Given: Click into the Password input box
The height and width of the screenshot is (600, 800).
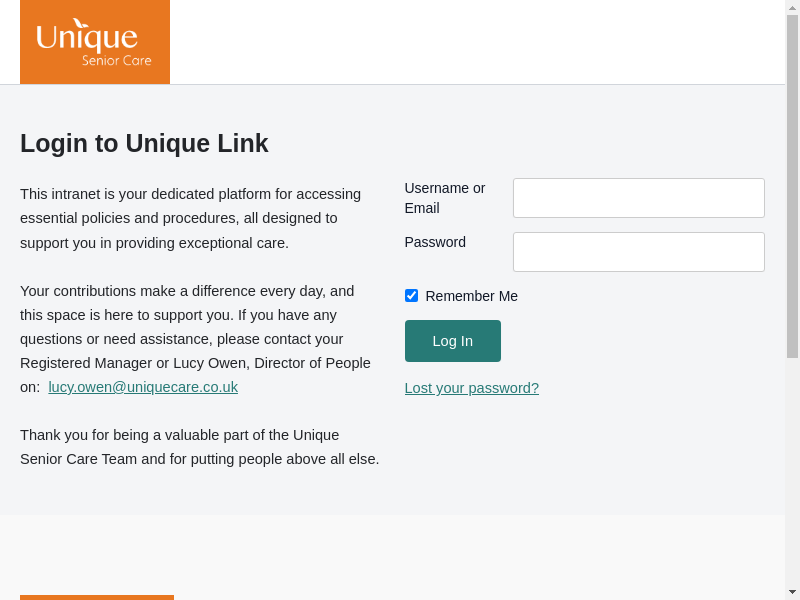Looking at the screenshot, I should tap(638, 252).
